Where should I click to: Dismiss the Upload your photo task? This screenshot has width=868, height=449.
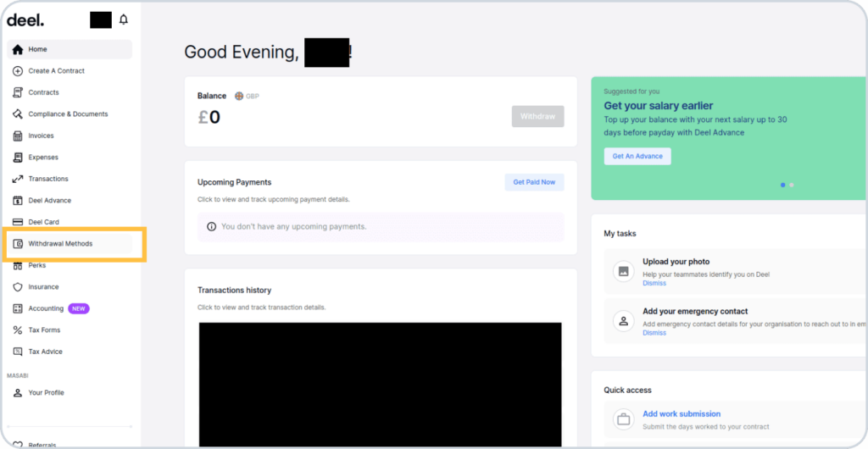click(x=654, y=283)
